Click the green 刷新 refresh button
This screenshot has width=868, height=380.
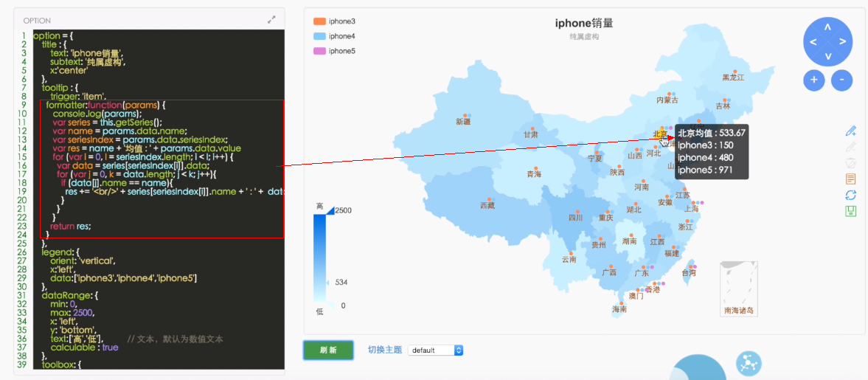click(327, 350)
